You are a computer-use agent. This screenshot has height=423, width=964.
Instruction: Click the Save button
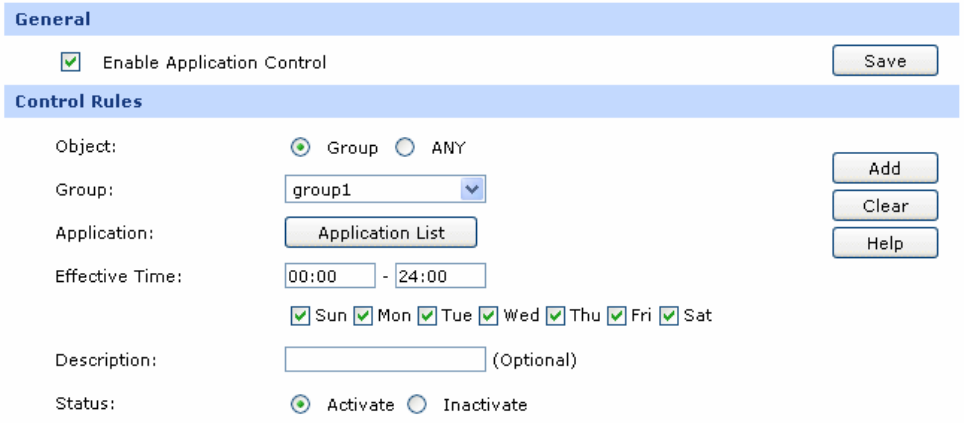tap(884, 62)
